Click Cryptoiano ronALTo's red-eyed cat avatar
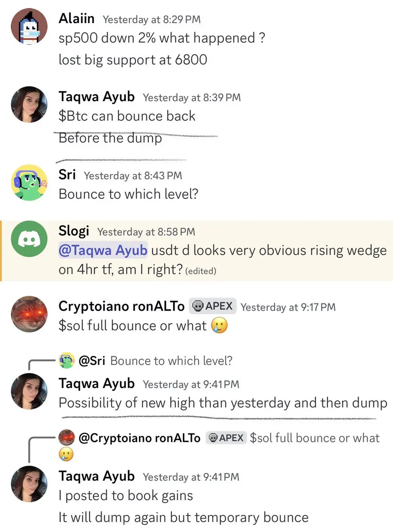The width and height of the screenshot is (393, 532). tap(29, 314)
